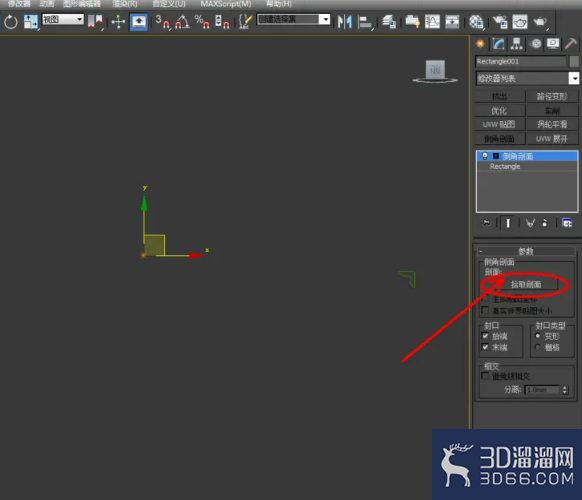Click the UVW 贴图 modifier button
This screenshot has height=500, width=582.
click(500, 124)
